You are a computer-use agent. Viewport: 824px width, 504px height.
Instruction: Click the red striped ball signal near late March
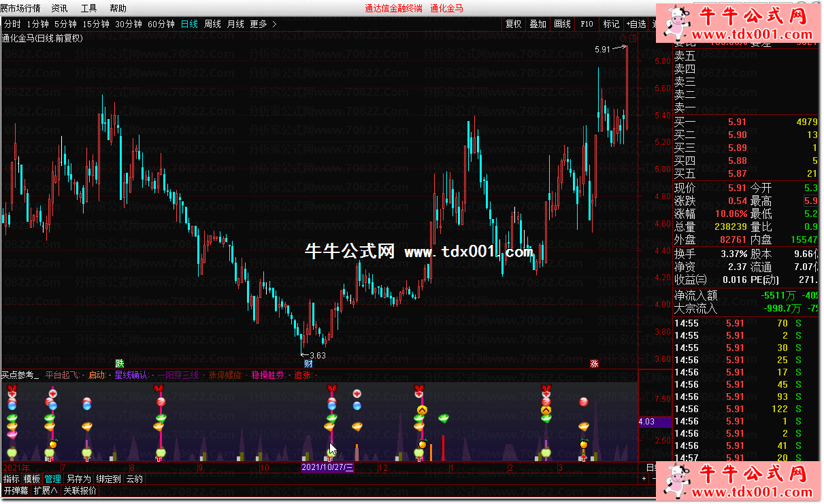coord(583,402)
